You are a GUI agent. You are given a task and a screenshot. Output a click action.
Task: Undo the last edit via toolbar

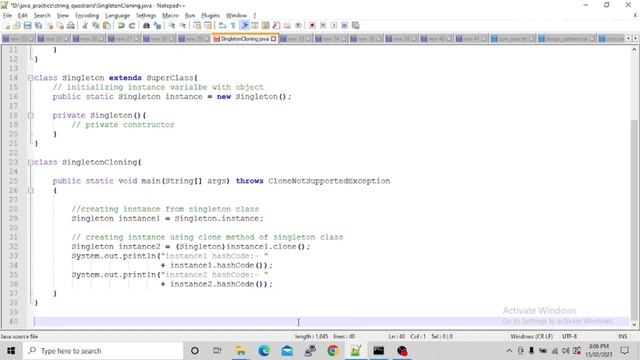click(121, 25)
